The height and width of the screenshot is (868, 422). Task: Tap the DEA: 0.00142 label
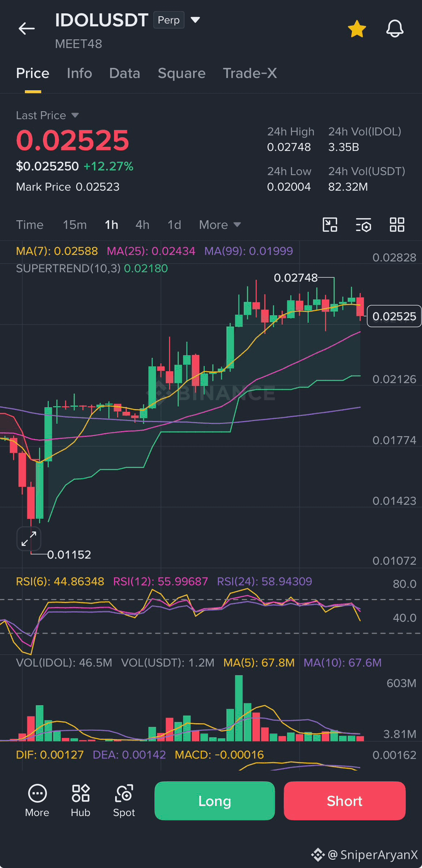[129, 755]
